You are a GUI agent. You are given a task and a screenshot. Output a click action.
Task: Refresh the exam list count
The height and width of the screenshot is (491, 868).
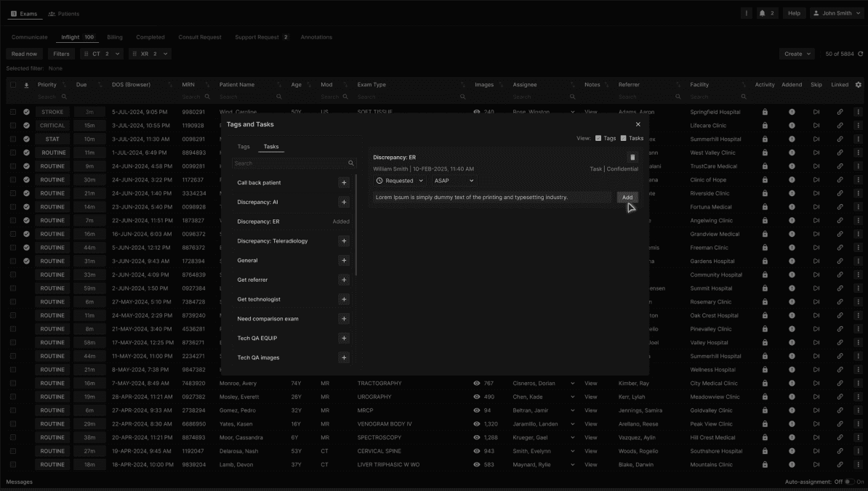pos(860,54)
